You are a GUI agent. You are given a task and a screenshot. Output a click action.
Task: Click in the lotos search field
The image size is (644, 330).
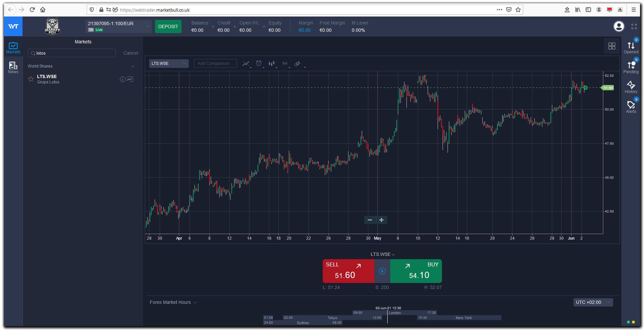(x=72, y=53)
